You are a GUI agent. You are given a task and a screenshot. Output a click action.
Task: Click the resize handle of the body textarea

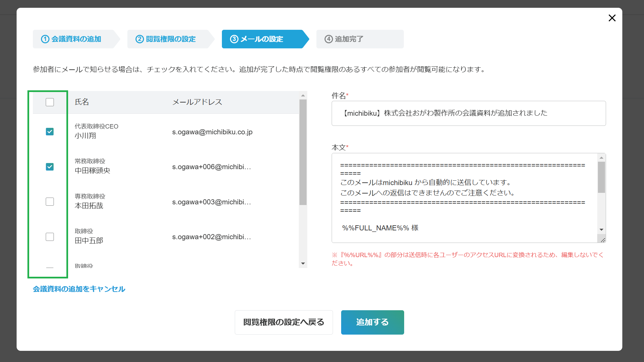point(603,240)
